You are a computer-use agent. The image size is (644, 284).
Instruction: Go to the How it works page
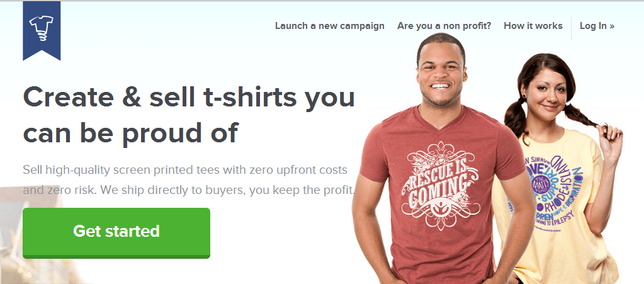(x=533, y=26)
